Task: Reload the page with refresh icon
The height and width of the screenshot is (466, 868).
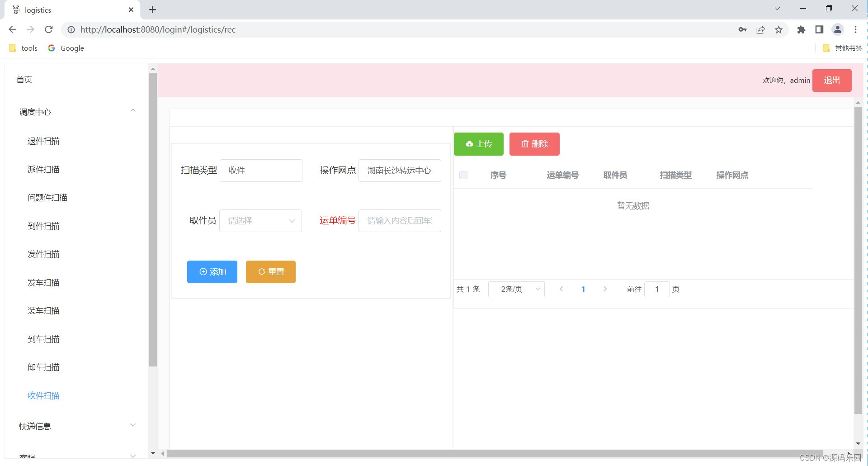Action: point(49,29)
